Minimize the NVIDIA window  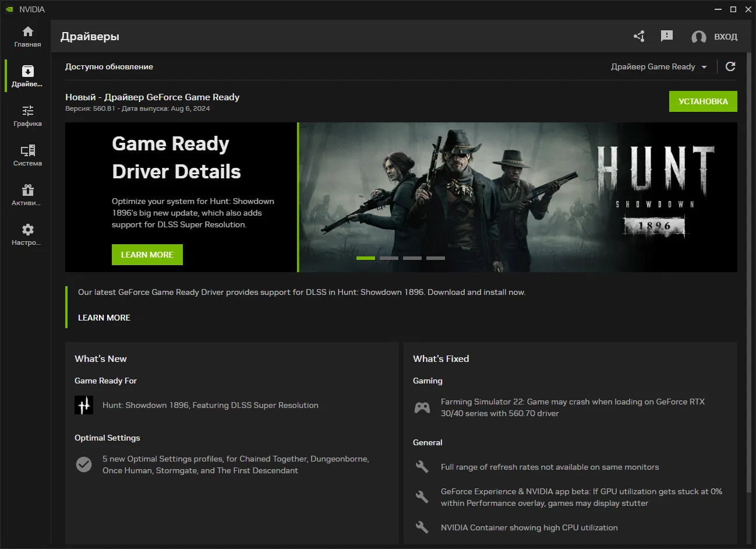(718, 9)
